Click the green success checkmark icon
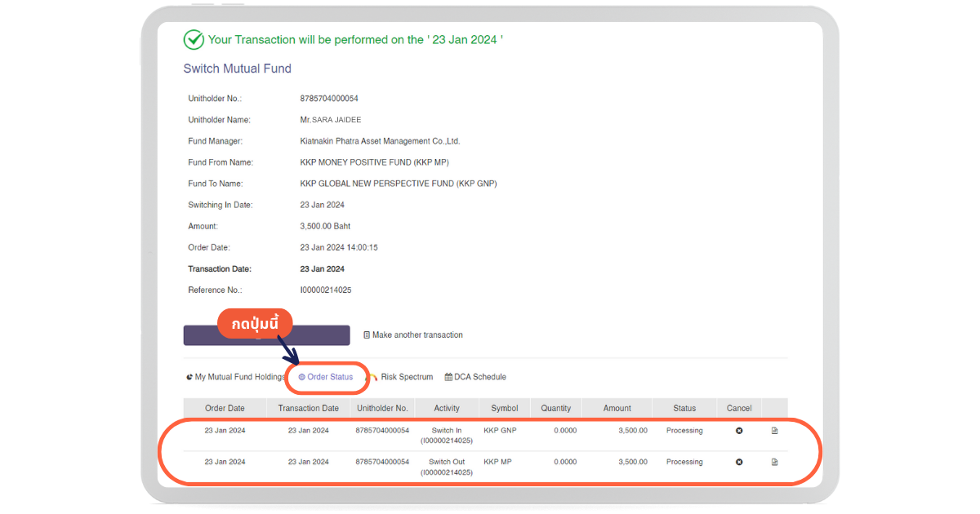The image size is (980, 514). pos(194,39)
